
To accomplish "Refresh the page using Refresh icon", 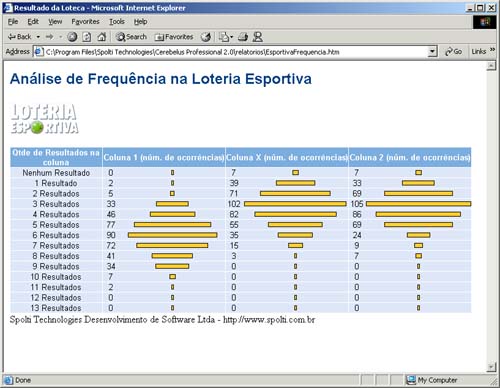I will click(x=87, y=37).
